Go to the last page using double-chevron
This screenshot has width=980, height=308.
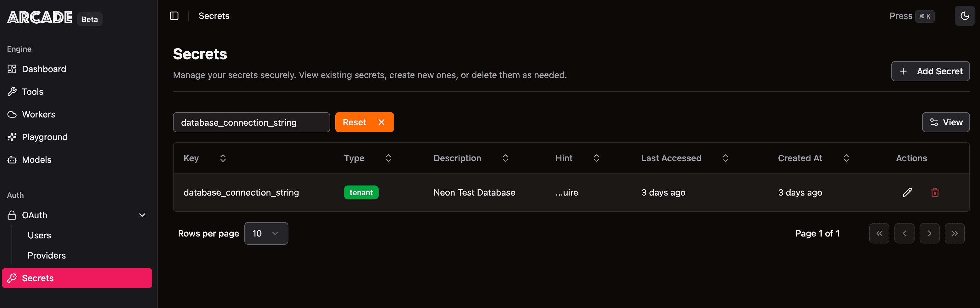(955, 233)
